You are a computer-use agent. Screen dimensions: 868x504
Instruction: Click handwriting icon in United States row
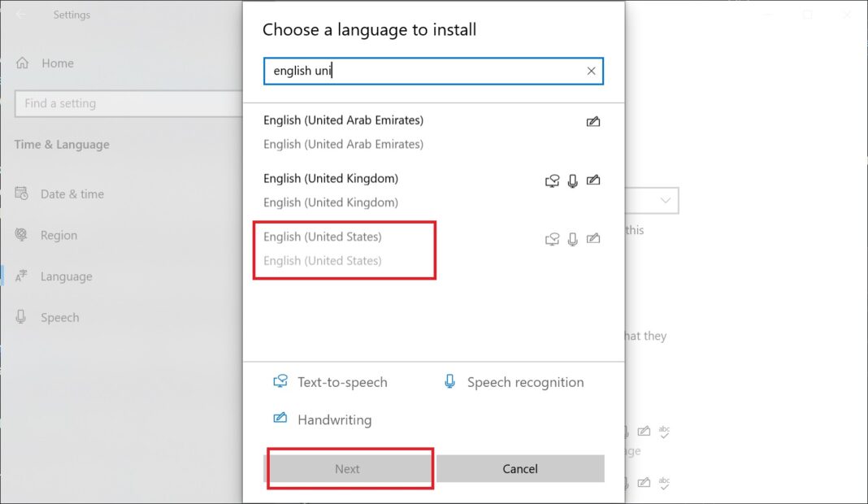click(593, 239)
